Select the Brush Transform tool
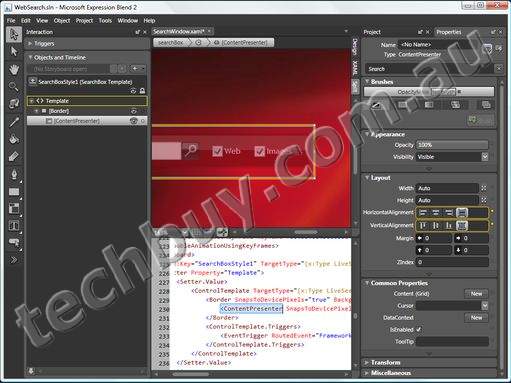 click(14, 156)
